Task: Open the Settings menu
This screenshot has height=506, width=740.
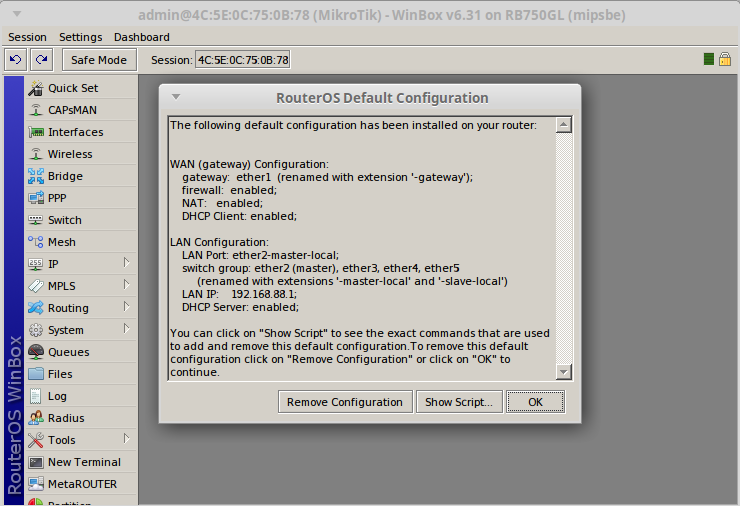Action: click(x=81, y=37)
